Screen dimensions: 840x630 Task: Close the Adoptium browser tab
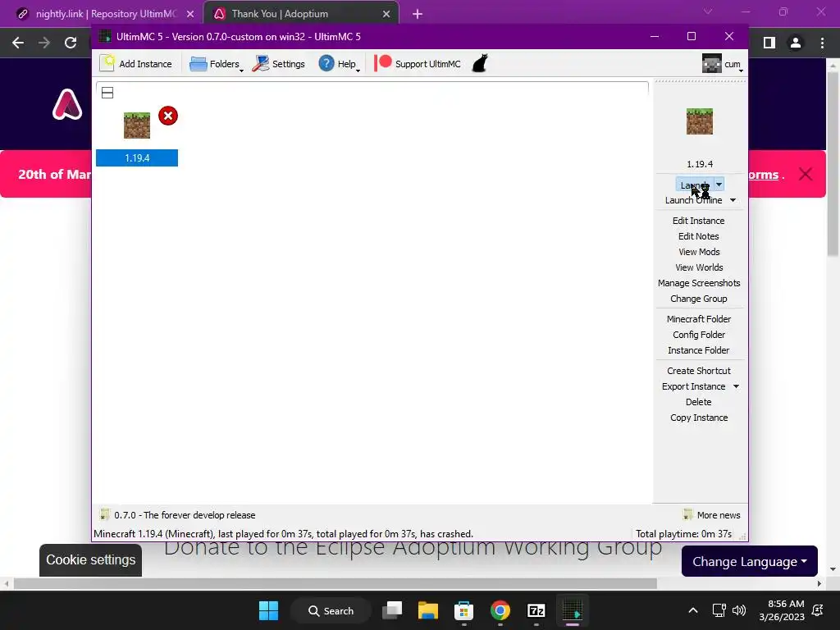point(386,14)
